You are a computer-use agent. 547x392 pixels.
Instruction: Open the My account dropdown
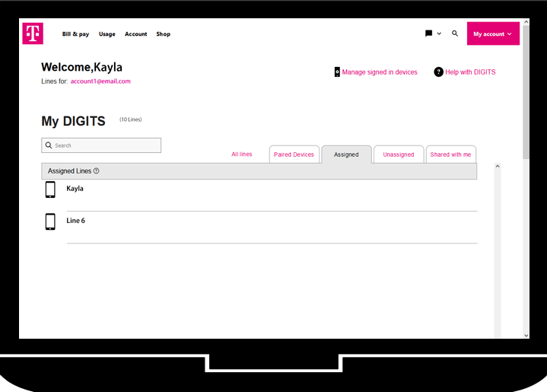coord(493,33)
